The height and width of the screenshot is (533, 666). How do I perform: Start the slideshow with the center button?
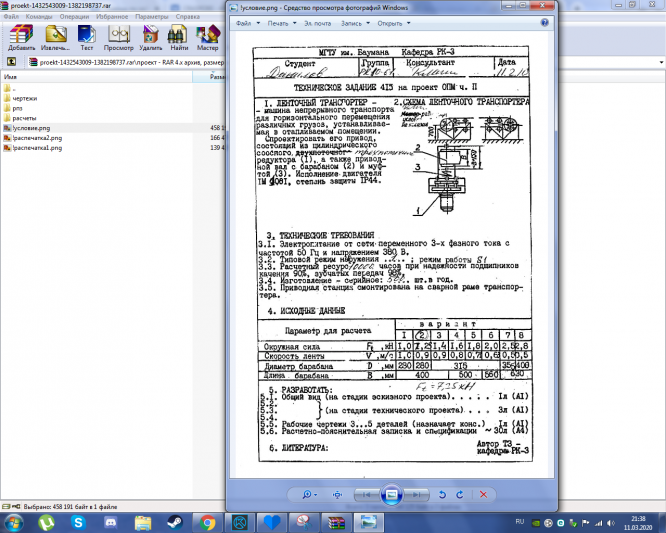tap(391, 495)
